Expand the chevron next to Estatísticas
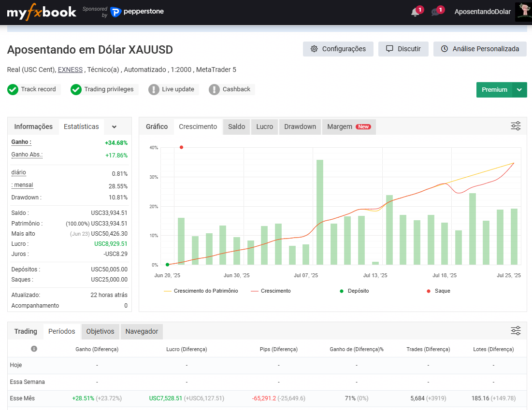Screen dimensions: 532x410 [x=115, y=127]
